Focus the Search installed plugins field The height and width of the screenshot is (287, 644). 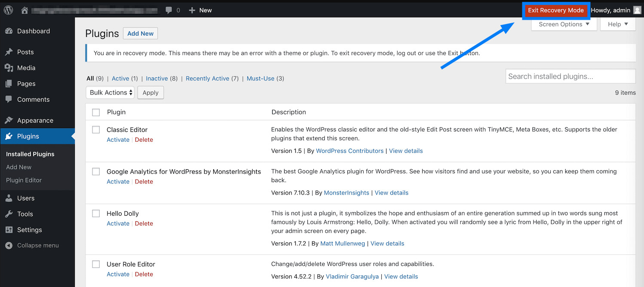(570, 76)
